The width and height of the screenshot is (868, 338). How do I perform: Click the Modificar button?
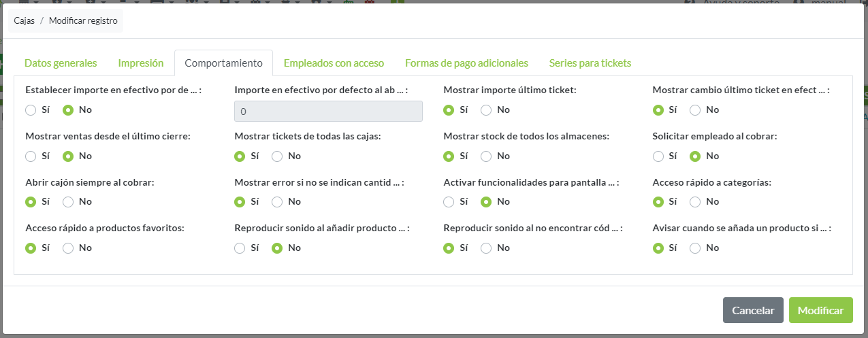[x=820, y=310]
